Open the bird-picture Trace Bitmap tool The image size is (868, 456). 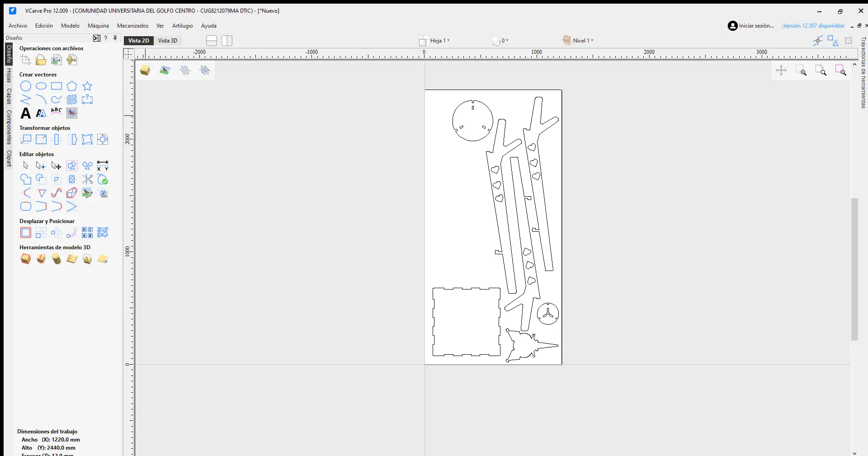tap(72, 113)
